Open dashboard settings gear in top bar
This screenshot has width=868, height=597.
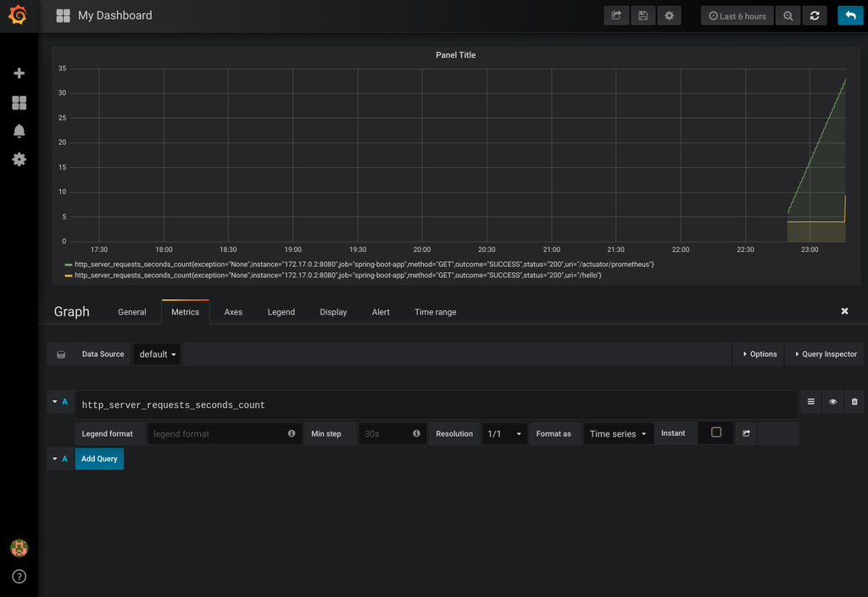(x=670, y=15)
